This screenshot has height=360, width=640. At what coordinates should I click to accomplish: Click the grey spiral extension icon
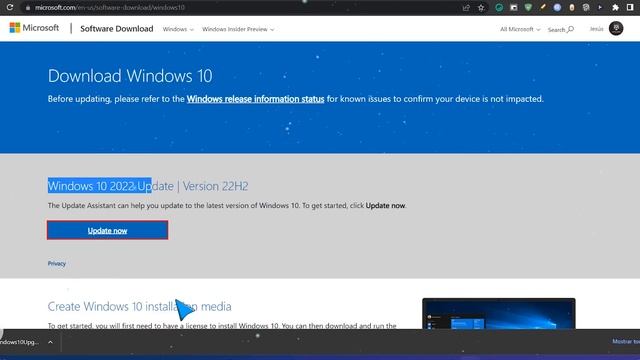coord(586,7)
